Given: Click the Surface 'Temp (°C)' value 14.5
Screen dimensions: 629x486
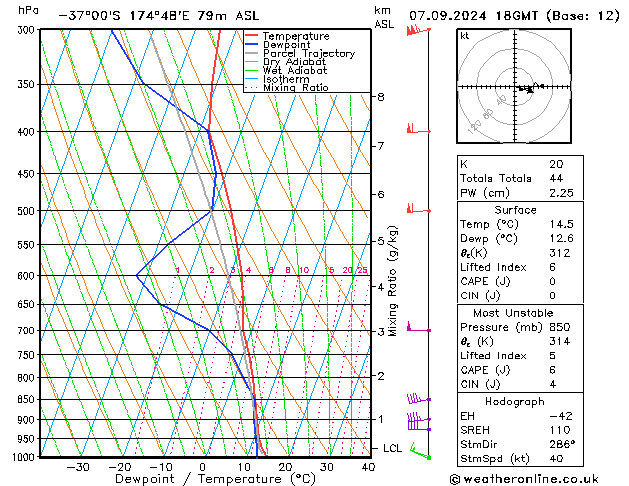Looking at the screenshot, I should tap(561, 224).
